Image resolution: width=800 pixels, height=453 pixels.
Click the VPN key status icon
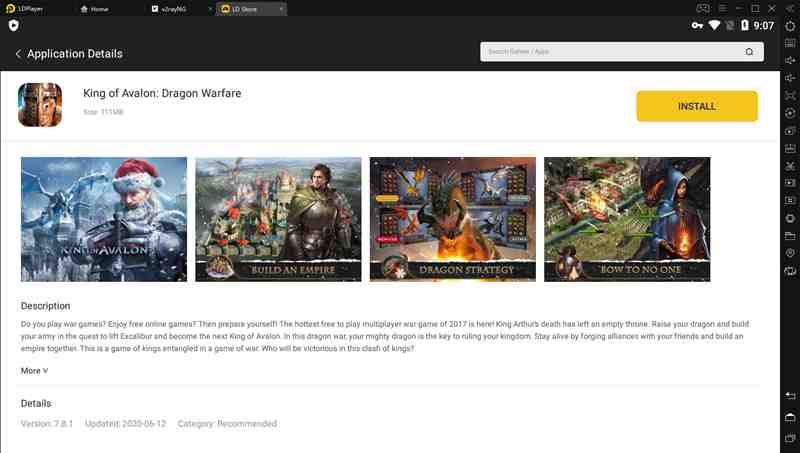697,26
